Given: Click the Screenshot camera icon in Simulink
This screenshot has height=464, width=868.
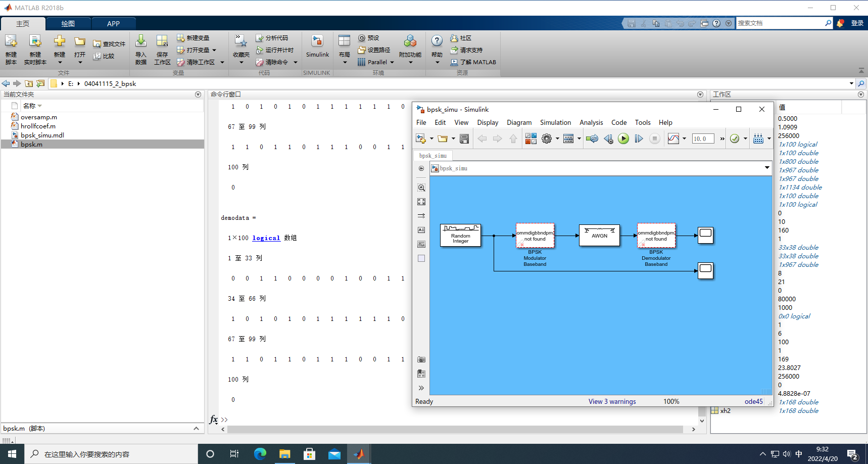Looking at the screenshot, I should pyautogui.click(x=421, y=359).
